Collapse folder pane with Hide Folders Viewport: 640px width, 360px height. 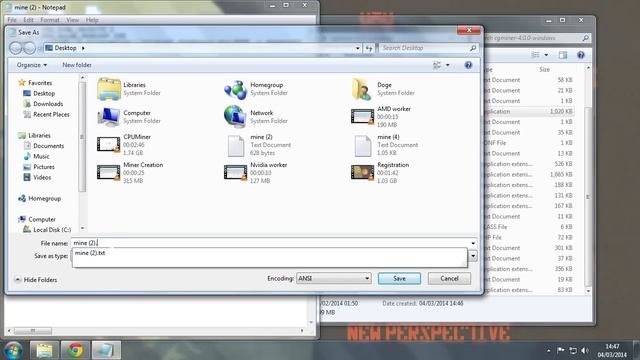point(36,280)
